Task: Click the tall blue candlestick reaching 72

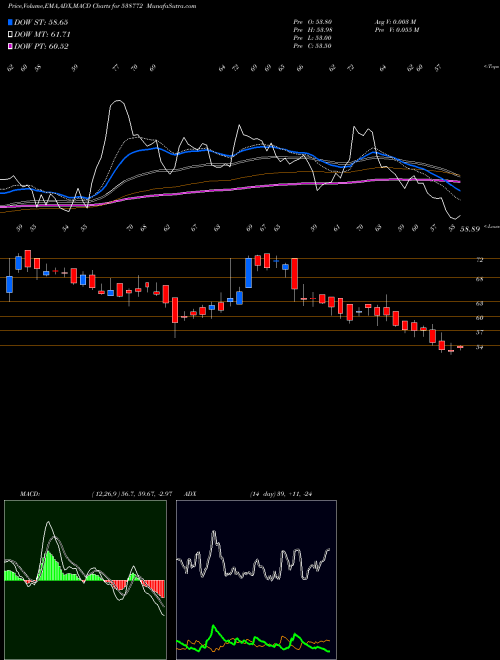Action: click(249, 272)
